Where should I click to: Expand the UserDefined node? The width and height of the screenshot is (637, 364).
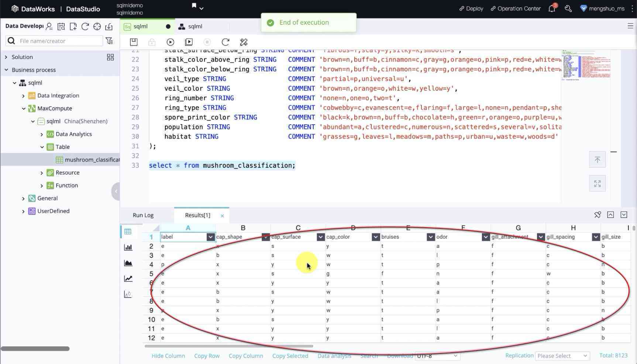[x=23, y=211]
